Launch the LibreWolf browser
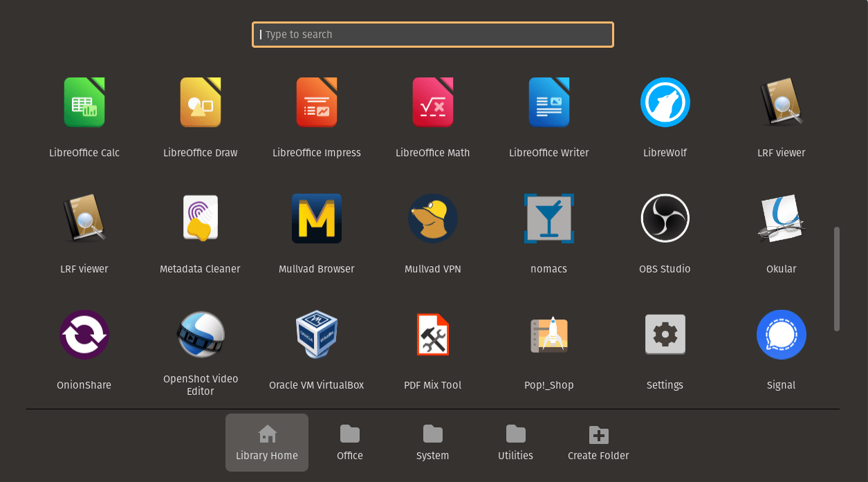Screen dimensions: 868x482 [665, 102]
